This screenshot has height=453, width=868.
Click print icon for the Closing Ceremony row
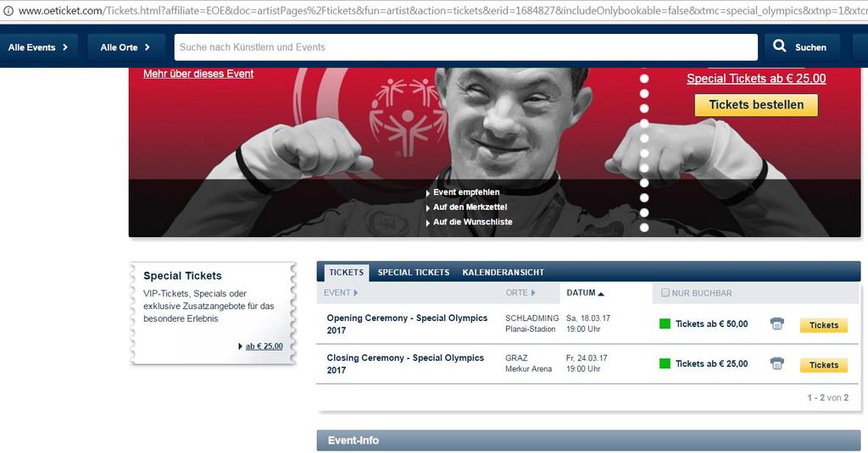point(777,363)
